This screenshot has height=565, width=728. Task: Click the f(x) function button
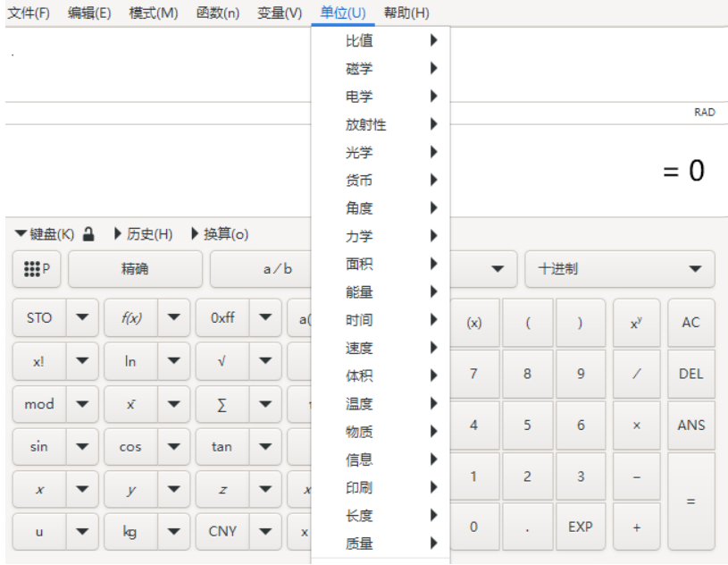coord(131,318)
